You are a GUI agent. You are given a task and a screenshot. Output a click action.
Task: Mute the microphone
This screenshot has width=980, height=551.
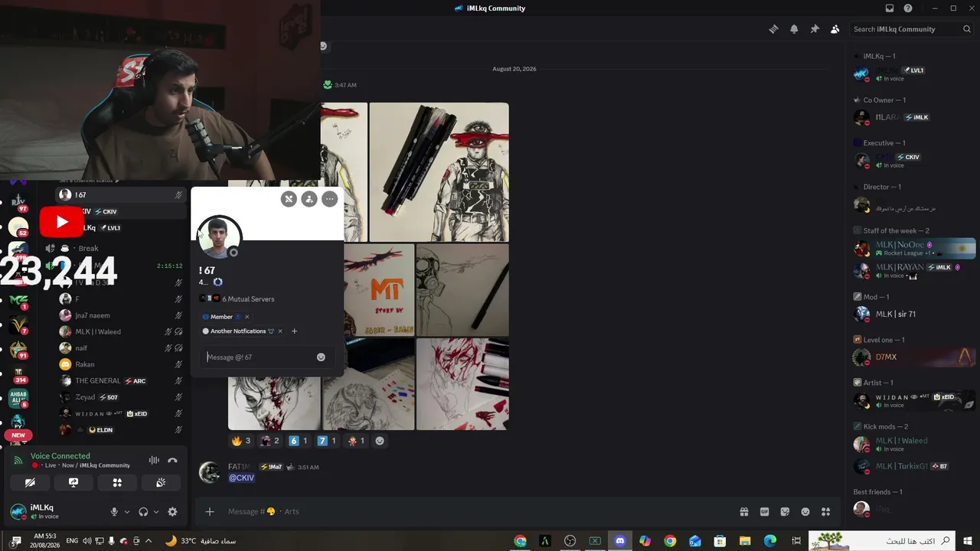click(114, 512)
